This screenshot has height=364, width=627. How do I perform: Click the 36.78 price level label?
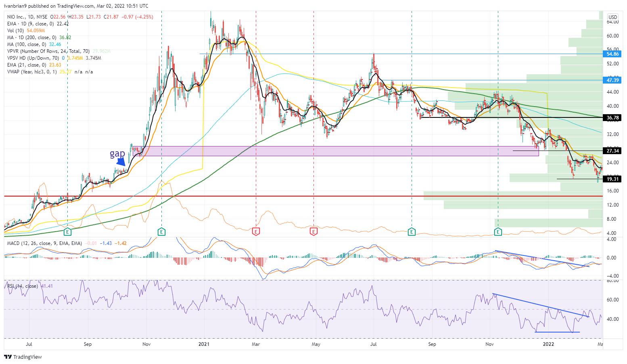[612, 118]
